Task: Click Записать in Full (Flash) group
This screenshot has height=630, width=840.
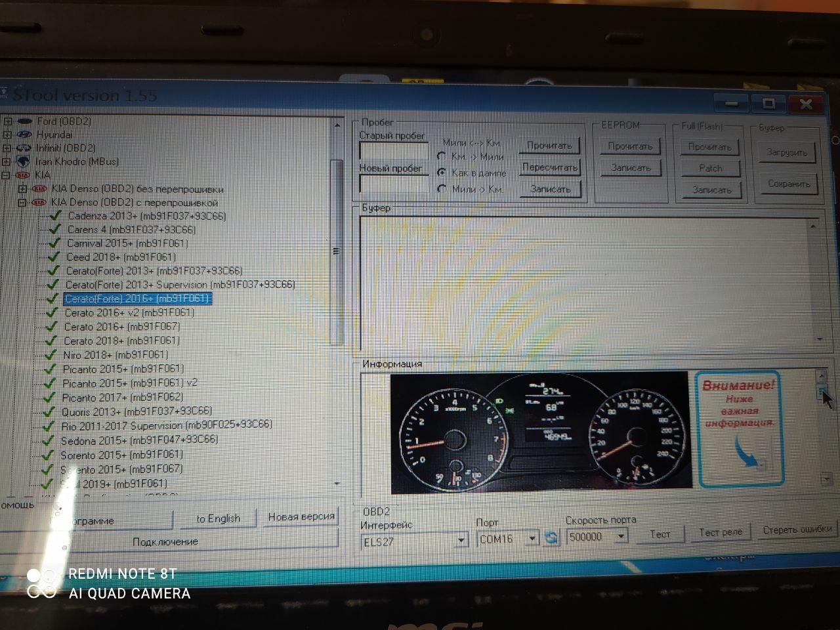Action: [711, 190]
